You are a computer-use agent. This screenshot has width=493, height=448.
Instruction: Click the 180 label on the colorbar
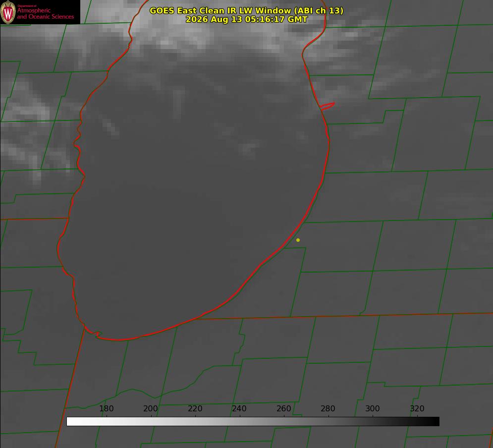[106, 408]
